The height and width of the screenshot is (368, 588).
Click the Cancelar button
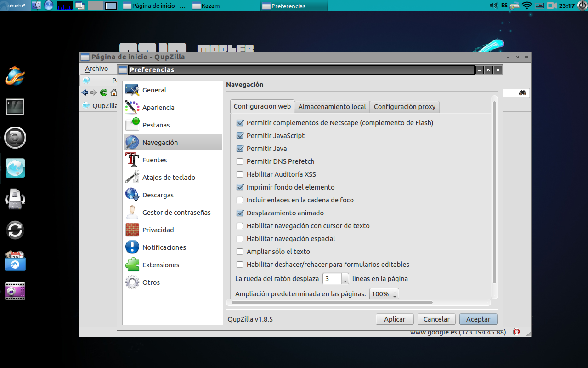(x=436, y=319)
